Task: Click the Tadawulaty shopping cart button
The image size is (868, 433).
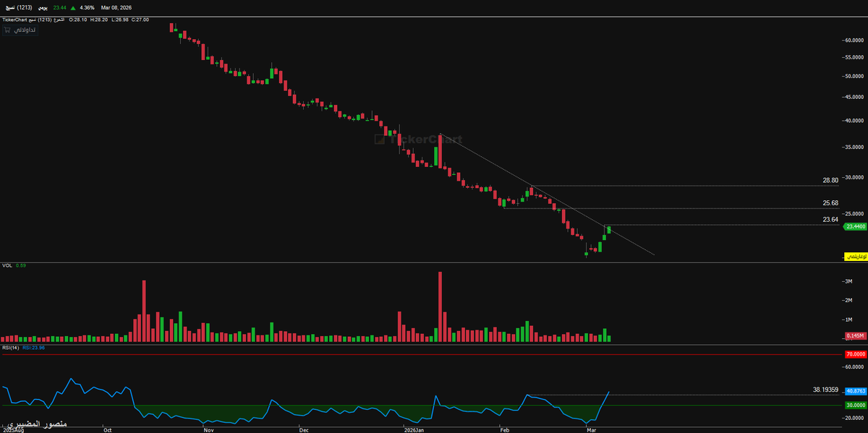Action: pos(20,30)
